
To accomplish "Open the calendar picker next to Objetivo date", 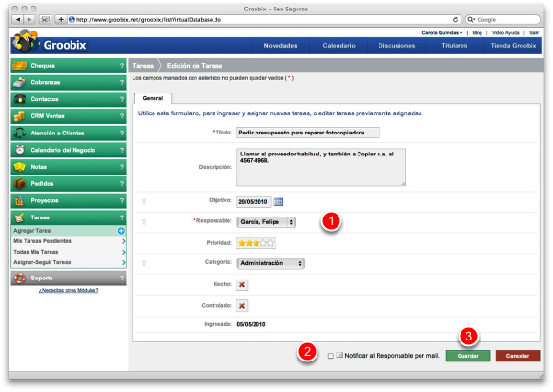I will pos(277,202).
